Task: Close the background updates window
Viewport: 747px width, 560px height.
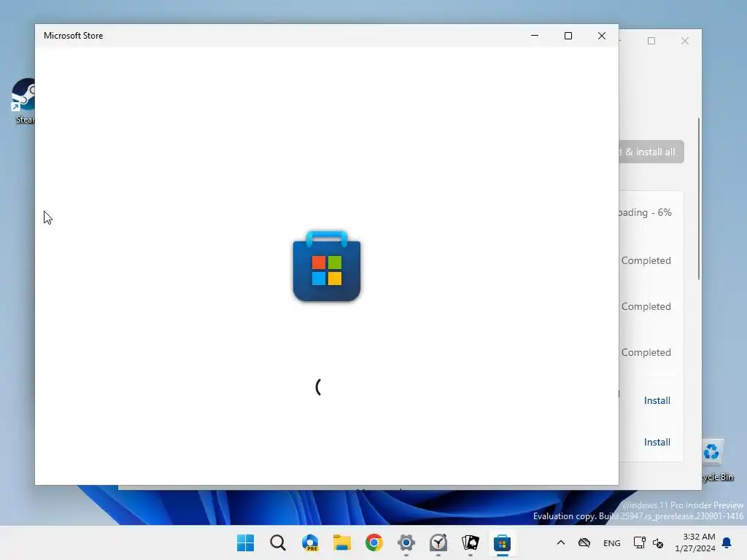Action: point(684,41)
